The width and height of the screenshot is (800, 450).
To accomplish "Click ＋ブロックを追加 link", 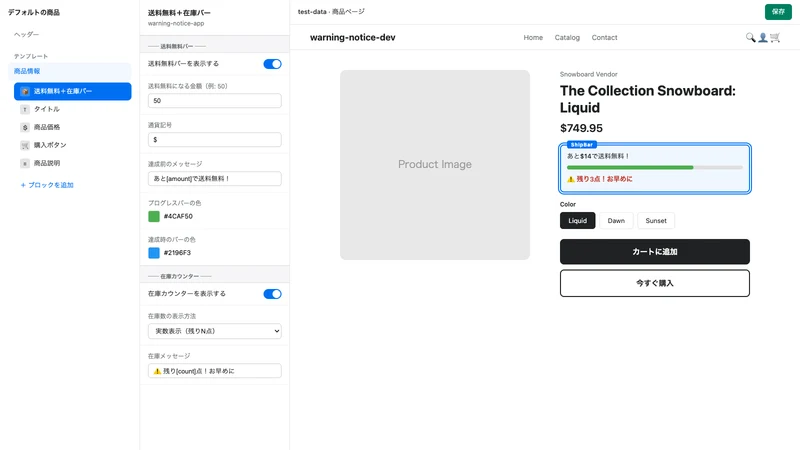I will coord(47,185).
